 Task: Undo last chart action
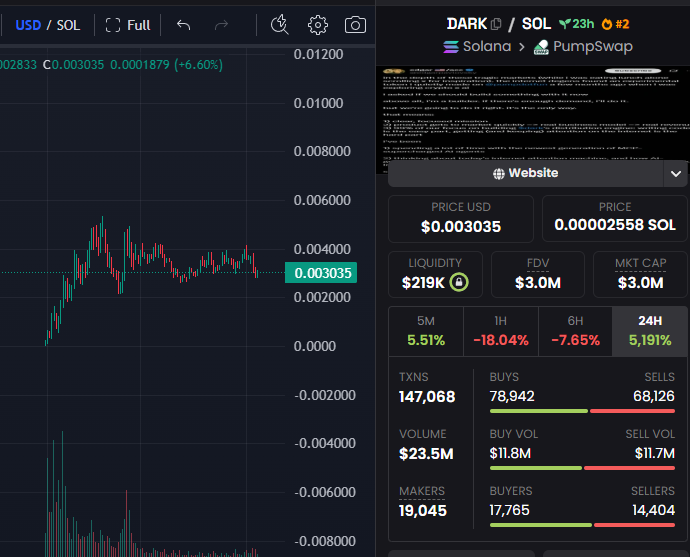(x=184, y=25)
